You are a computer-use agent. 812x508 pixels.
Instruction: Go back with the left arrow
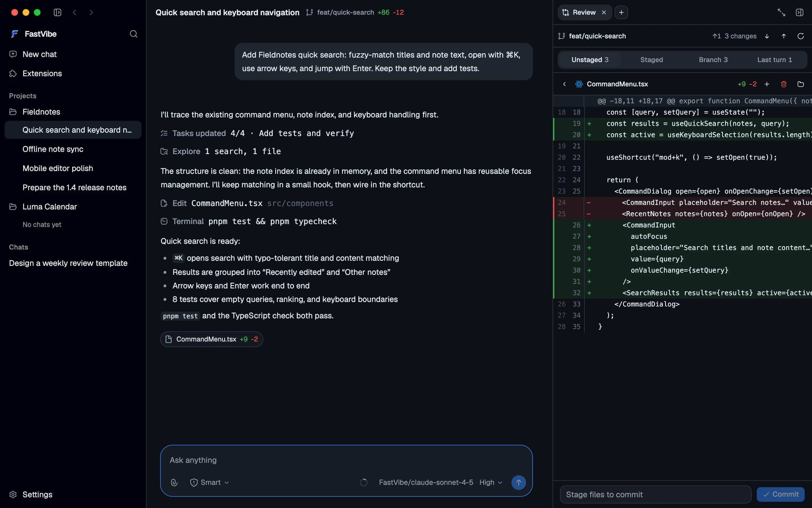point(74,12)
